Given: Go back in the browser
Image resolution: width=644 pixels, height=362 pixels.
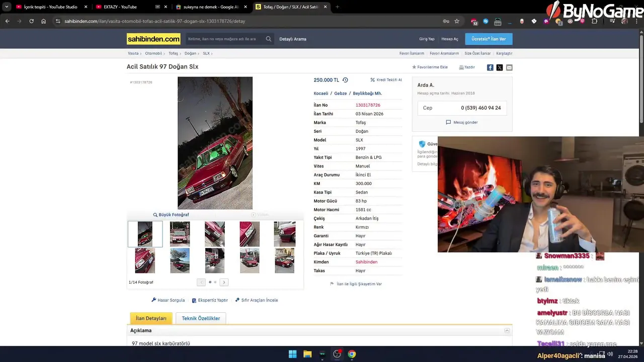Looking at the screenshot, I should tap(7, 21).
